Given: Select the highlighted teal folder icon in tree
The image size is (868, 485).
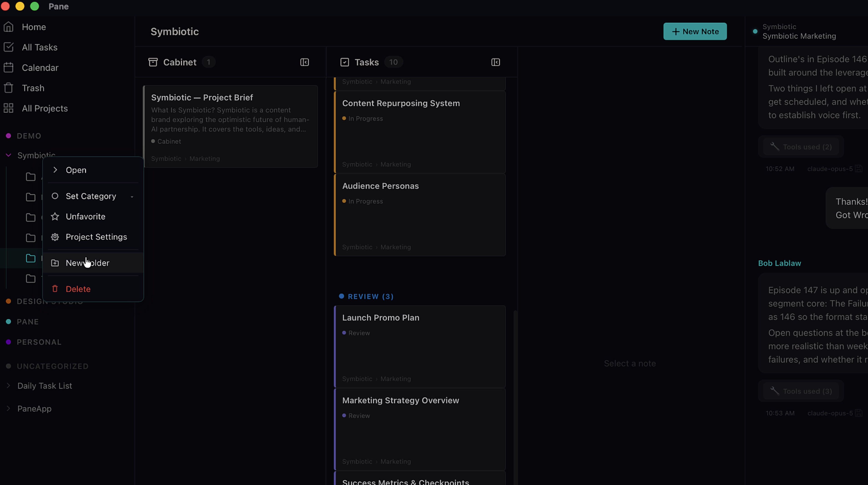Looking at the screenshot, I should pos(31,258).
